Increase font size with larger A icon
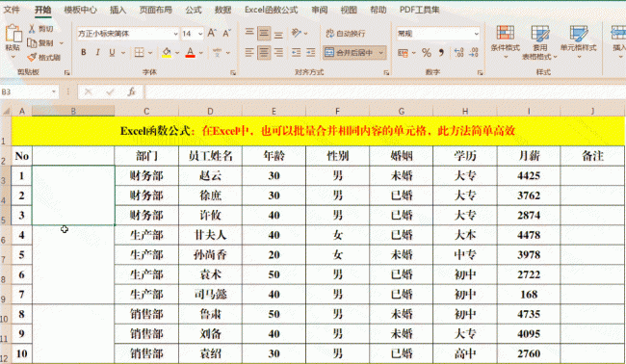The height and width of the screenshot is (364, 626). pyautogui.click(x=212, y=34)
